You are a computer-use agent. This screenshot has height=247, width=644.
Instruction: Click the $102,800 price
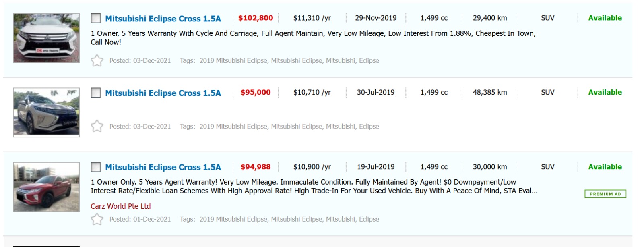coord(256,18)
